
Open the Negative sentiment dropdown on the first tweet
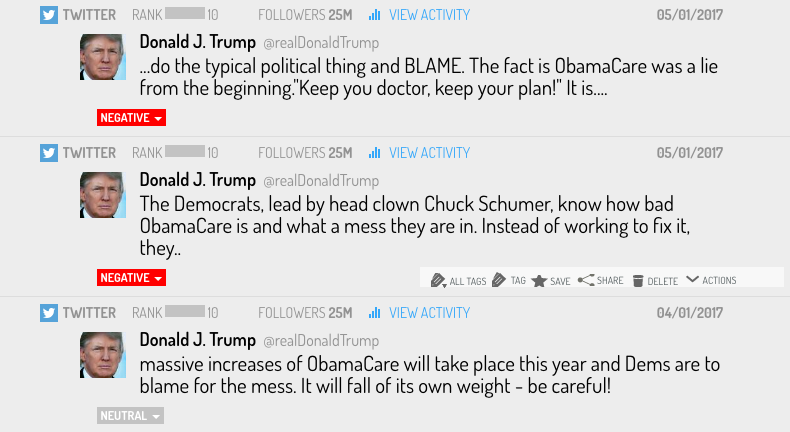tap(131, 118)
